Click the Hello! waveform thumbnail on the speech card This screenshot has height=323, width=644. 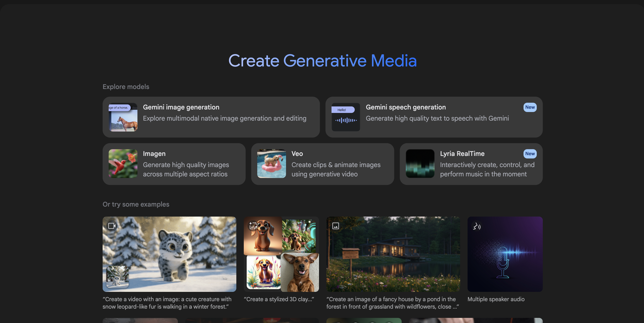[345, 117]
